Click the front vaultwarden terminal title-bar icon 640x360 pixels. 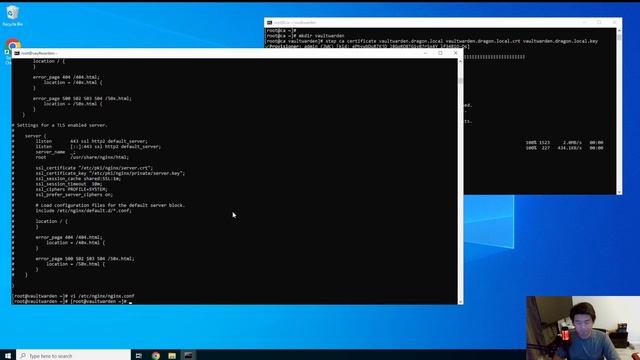(x=17, y=53)
